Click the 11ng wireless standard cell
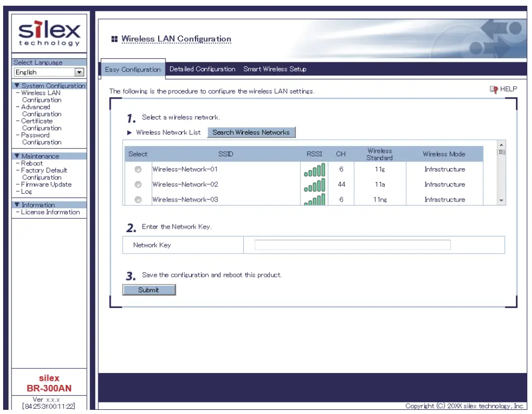The width and height of the screenshot is (532, 414). pyautogui.click(x=380, y=199)
